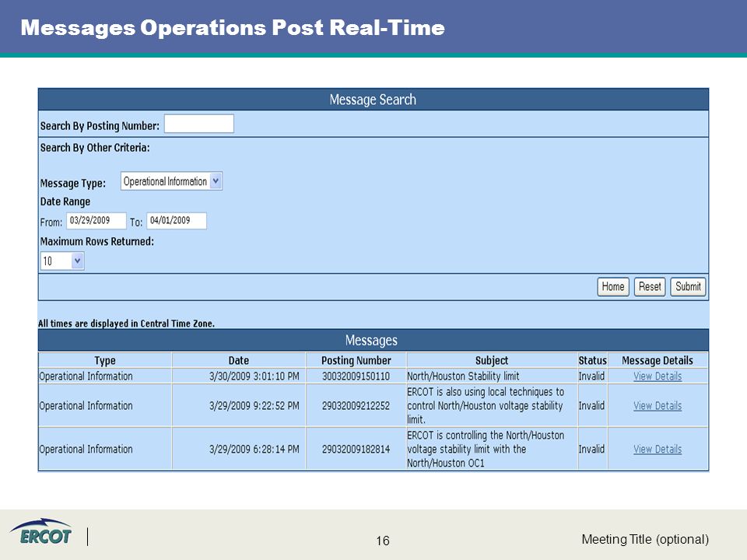The height and width of the screenshot is (560, 747).
Task: Click Operational Information type in 3:01:10 PM row
Action: [86, 376]
